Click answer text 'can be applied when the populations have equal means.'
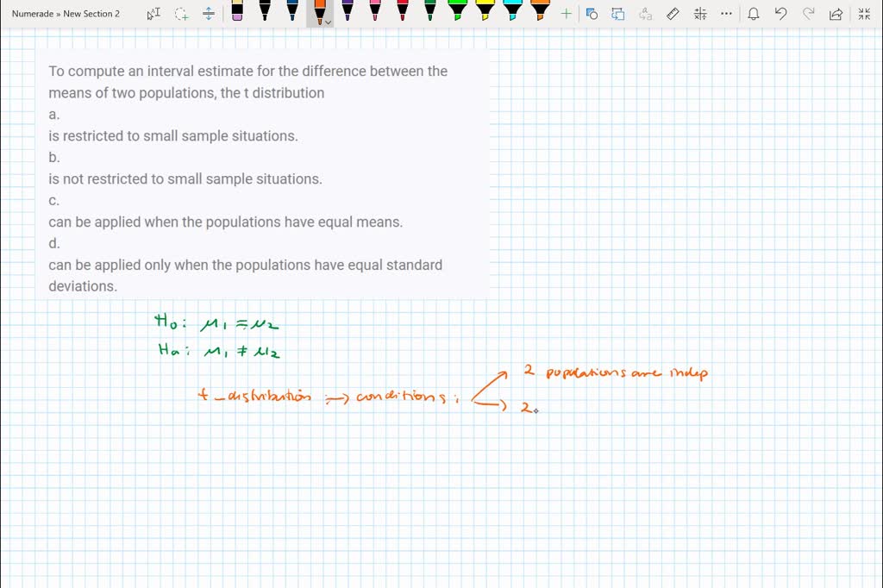The height and width of the screenshot is (588, 883). pos(225,222)
